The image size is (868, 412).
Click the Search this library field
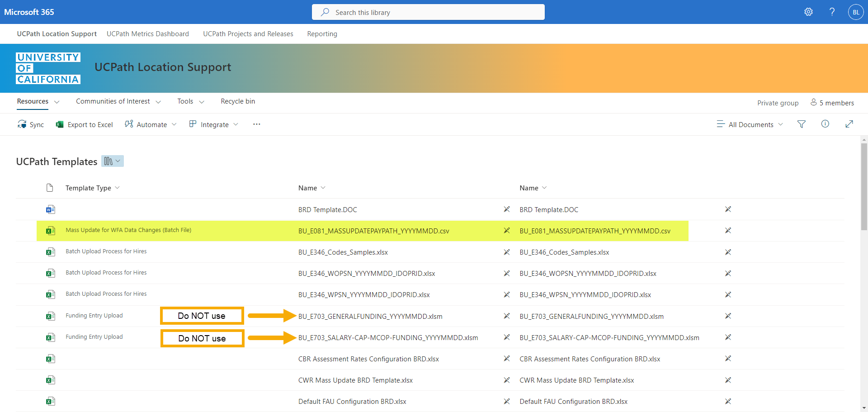pos(428,12)
